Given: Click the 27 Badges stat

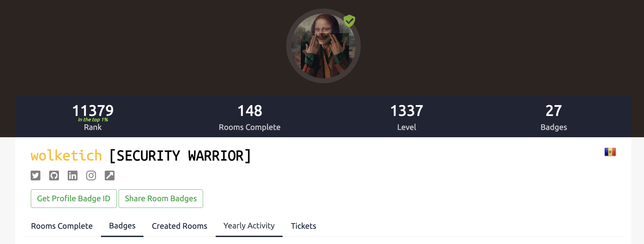Looking at the screenshot, I should pos(554,117).
